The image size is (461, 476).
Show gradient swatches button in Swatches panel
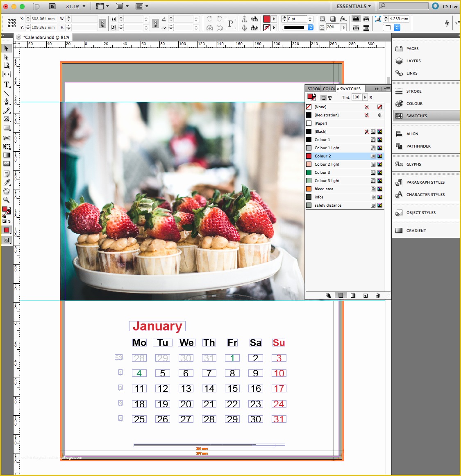pos(353,295)
